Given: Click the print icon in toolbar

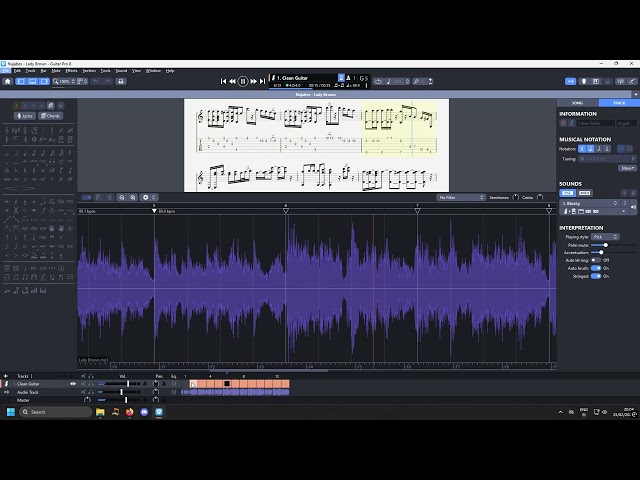Looking at the screenshot, I should coord(120,81).
